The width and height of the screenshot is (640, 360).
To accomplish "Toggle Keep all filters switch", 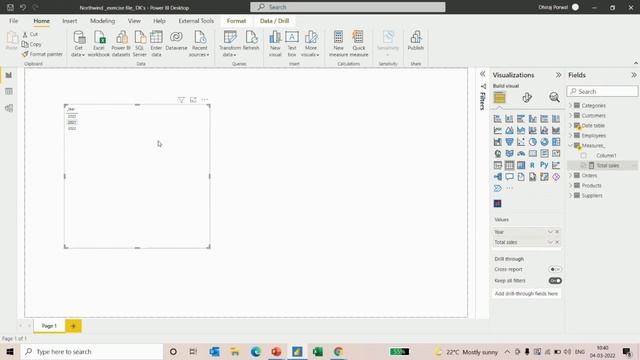I will click(555, 281).
